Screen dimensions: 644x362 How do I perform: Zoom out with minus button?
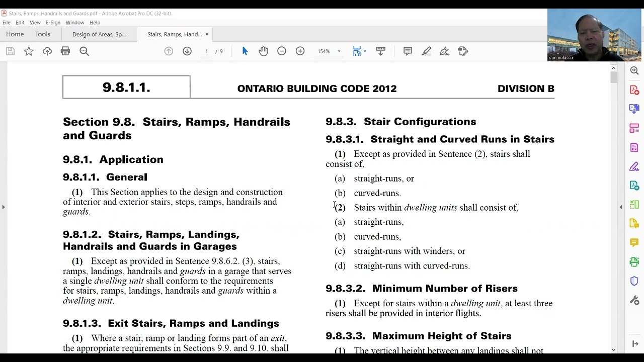pyautogui.click(x=282, y=51)
